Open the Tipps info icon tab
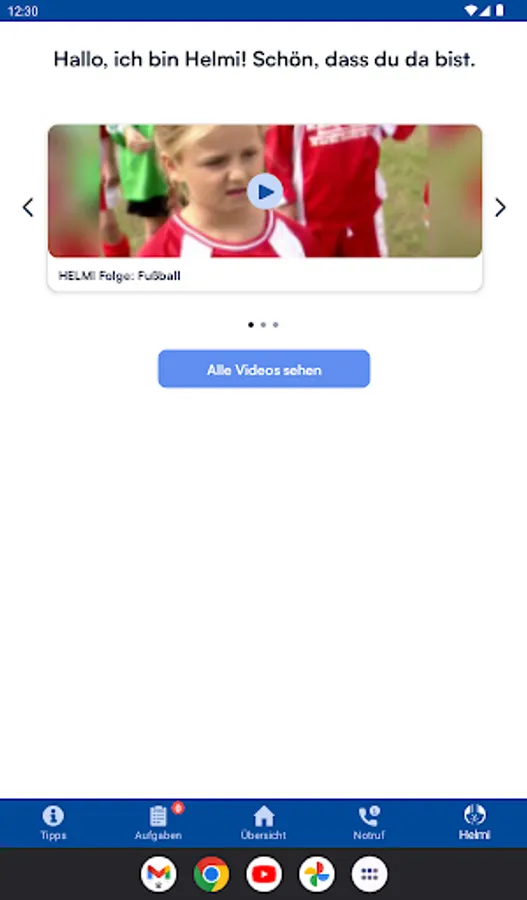 point(53,823)
